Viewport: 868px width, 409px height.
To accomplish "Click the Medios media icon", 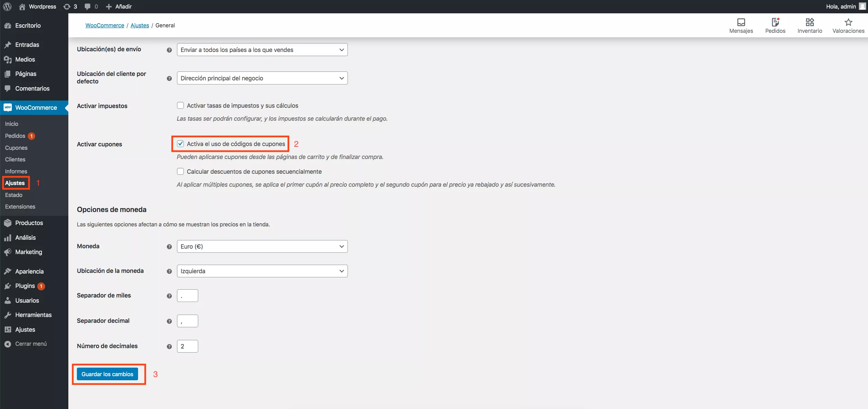I will (x=8, y=60).
